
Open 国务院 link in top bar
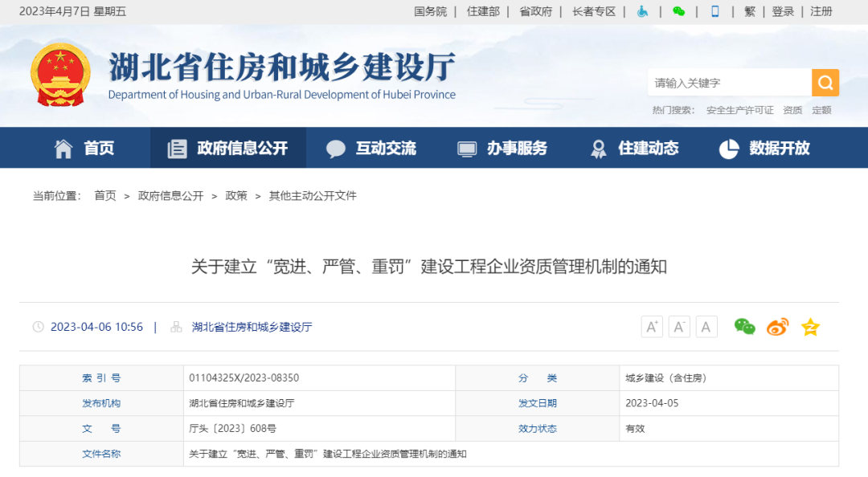point(430,11)
